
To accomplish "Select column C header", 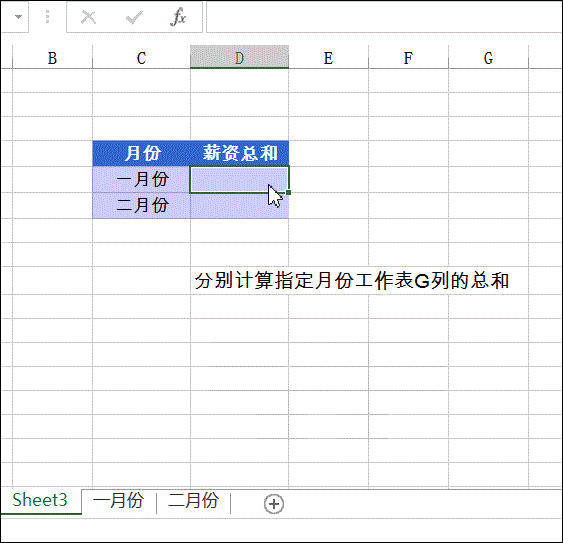I will [x=141, y=57].
